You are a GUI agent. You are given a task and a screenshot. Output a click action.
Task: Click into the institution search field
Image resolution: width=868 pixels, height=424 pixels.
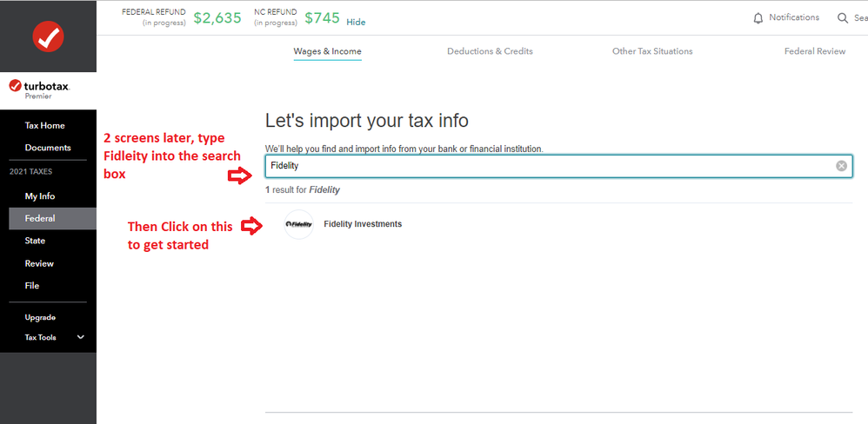click(558, 166)
